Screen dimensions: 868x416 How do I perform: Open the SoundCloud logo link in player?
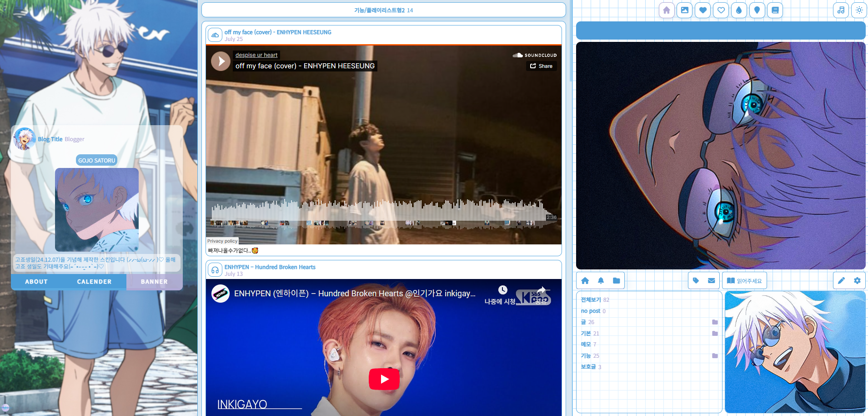(535, 55)
